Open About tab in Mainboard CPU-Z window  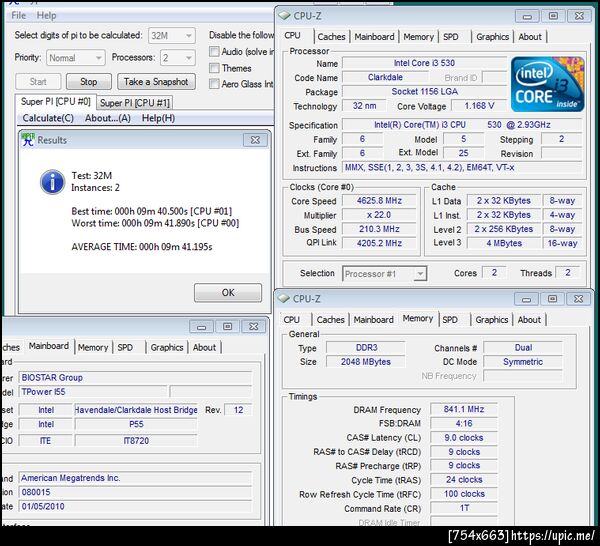pos(204,347)
